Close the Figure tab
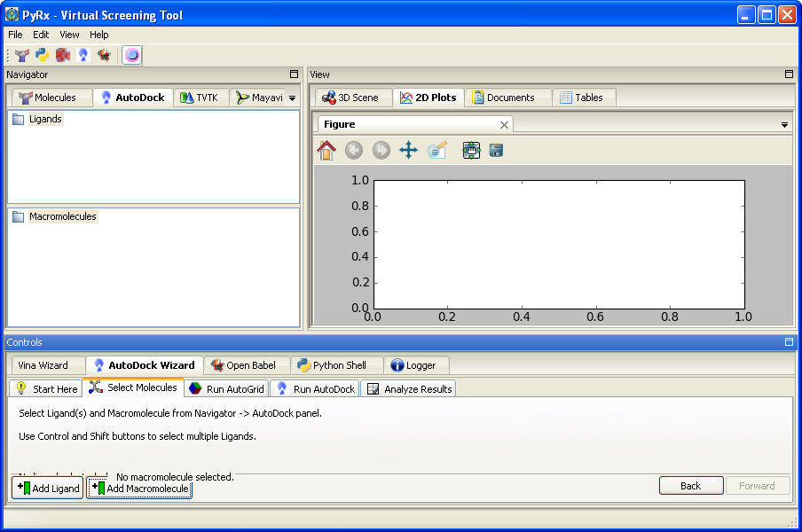Image resolution: width=802 pixels, height=532 pixels. click(504, 125)
